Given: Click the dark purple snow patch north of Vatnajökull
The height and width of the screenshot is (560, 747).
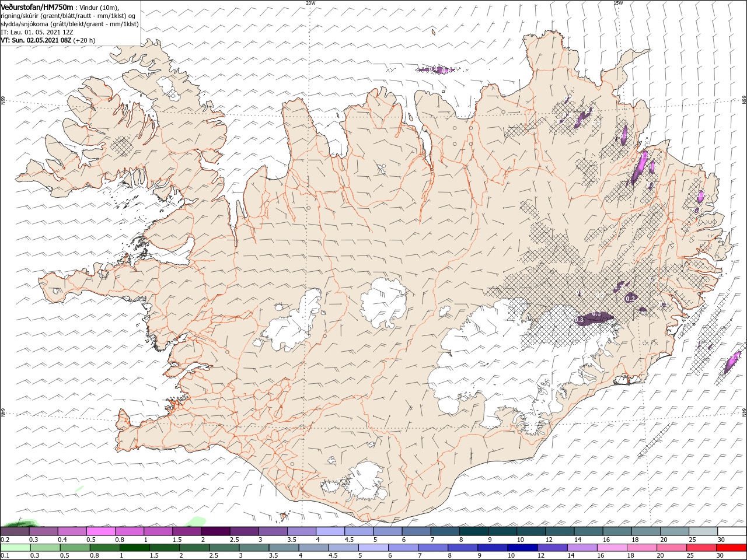Looking at the screenshot, I should pos(594,318).
